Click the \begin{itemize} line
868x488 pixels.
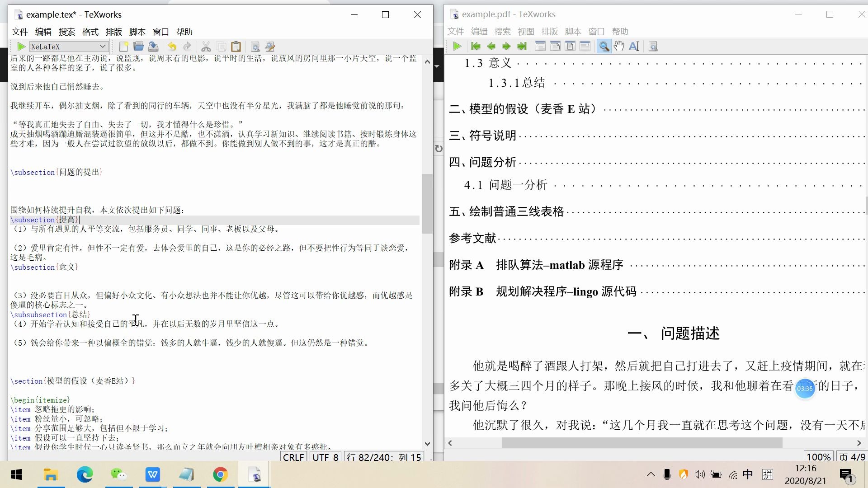point(40,400)
